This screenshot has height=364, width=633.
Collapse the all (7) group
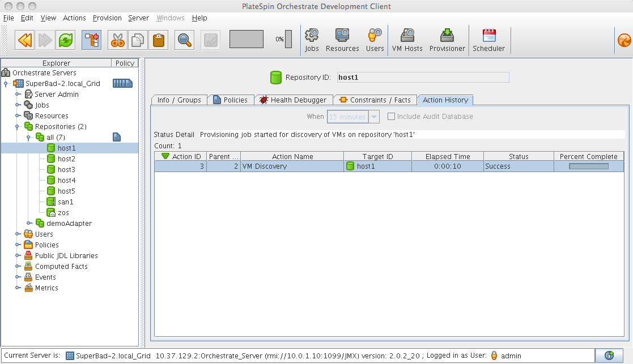coord(29,138)
